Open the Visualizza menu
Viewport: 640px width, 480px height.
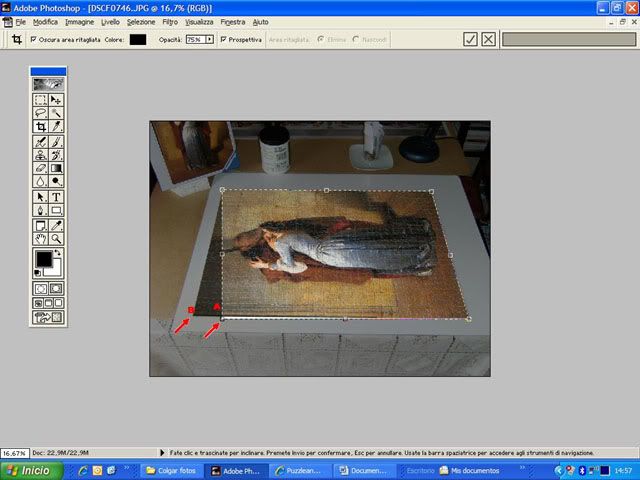pyautogui.click(x=199, y=22)
